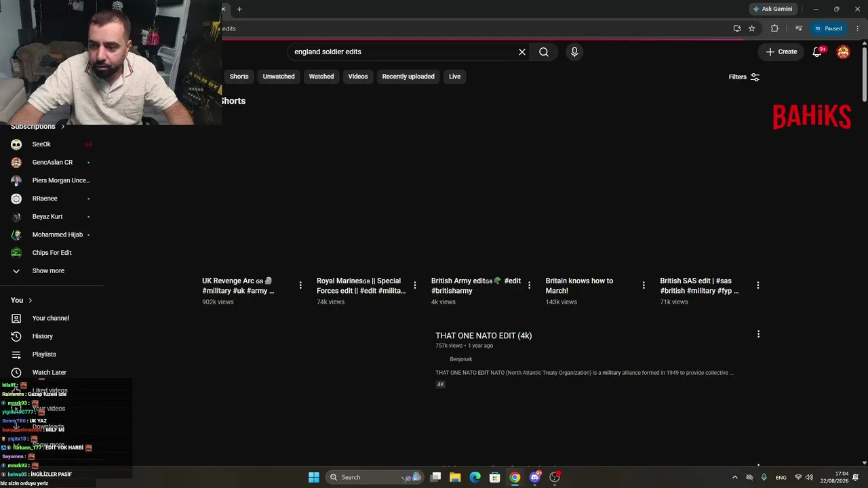Show hidden system tray icons

(734, 477)
